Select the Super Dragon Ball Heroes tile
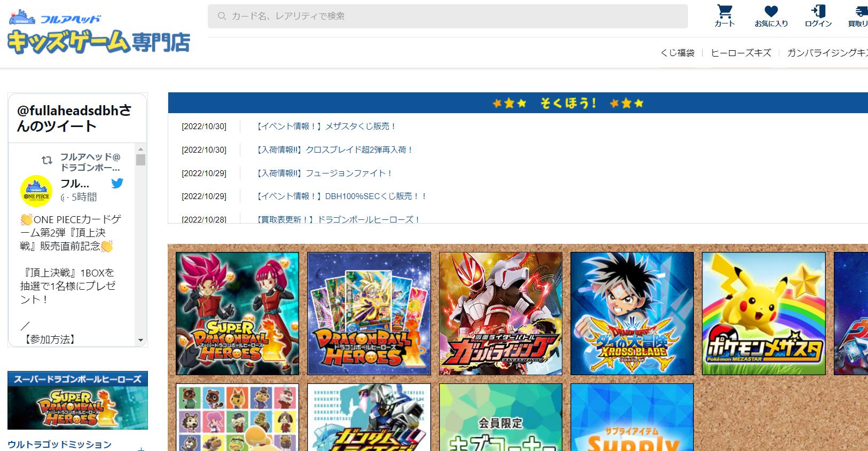Viewport: 868px width, 451px height. (237, 313)
